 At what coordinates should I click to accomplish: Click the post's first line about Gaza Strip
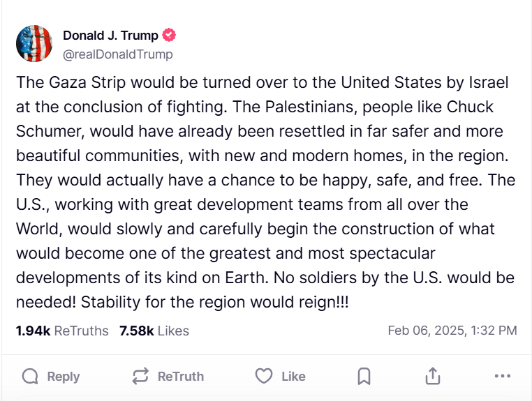point(262,82)
